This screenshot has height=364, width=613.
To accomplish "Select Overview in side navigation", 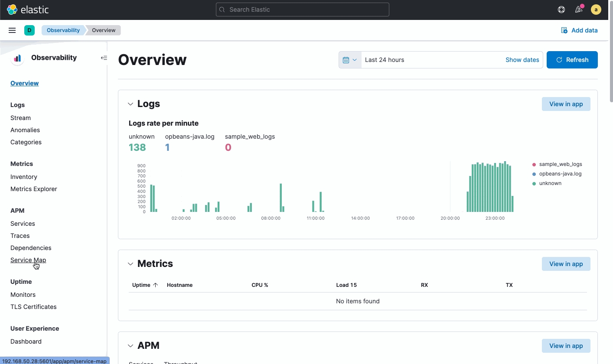I will pos(25,83).
